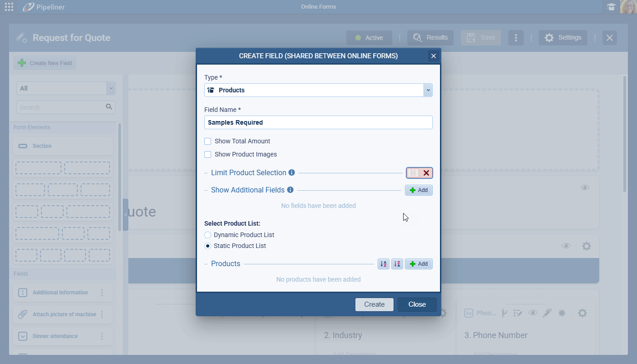Sort products Z to A descending
The height and width of the screenshot is (364, 637).
(397, 264)
